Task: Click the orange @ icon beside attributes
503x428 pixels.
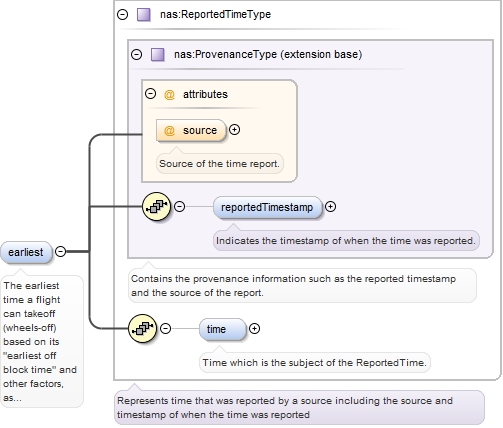Action: tap(169, 95)
